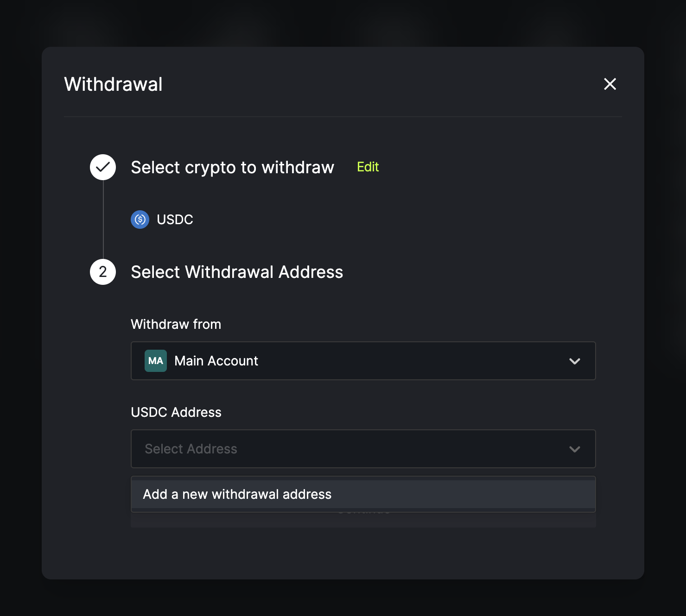Click the USDC label text
686x616 pixels.
point(175,220)
